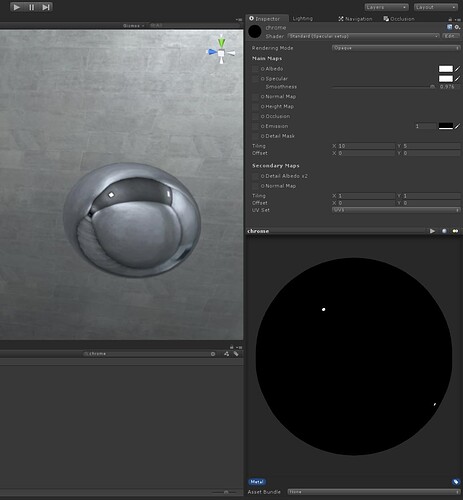Open the material gear settings icon
463x500 pixels.
tap(457, 27)
